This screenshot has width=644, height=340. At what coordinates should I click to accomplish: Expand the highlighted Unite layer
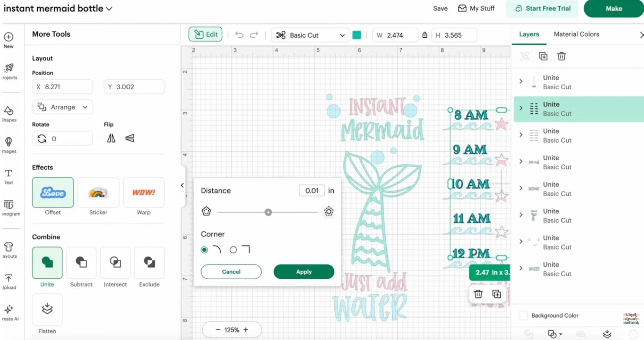(521, 108)
